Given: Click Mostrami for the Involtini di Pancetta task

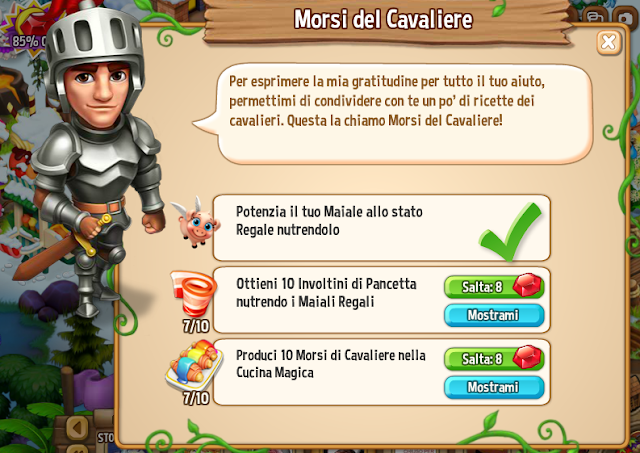Looking at the screenshot, I should [x=494, y=315].
